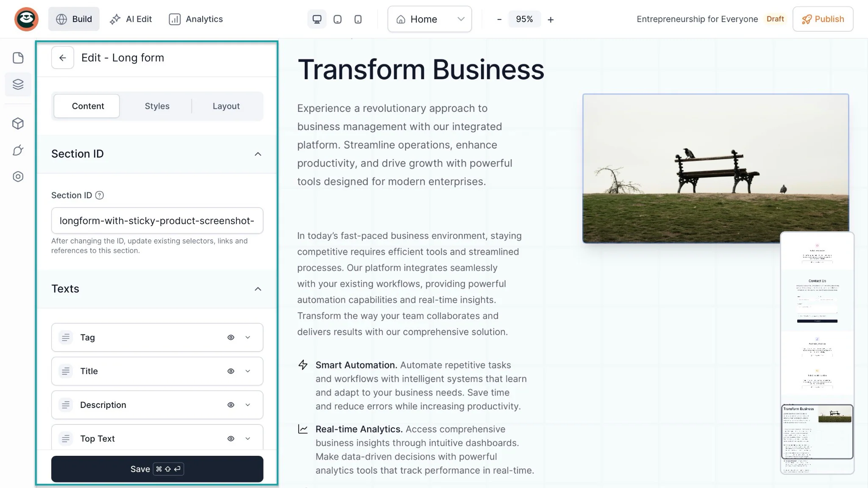
Task: Select the Transform Business heading
Action: 421,69
